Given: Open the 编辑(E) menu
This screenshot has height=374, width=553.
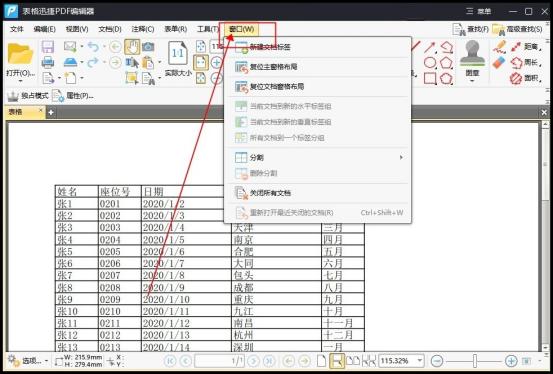Looking at the screenshot, I should pos(44,29).
